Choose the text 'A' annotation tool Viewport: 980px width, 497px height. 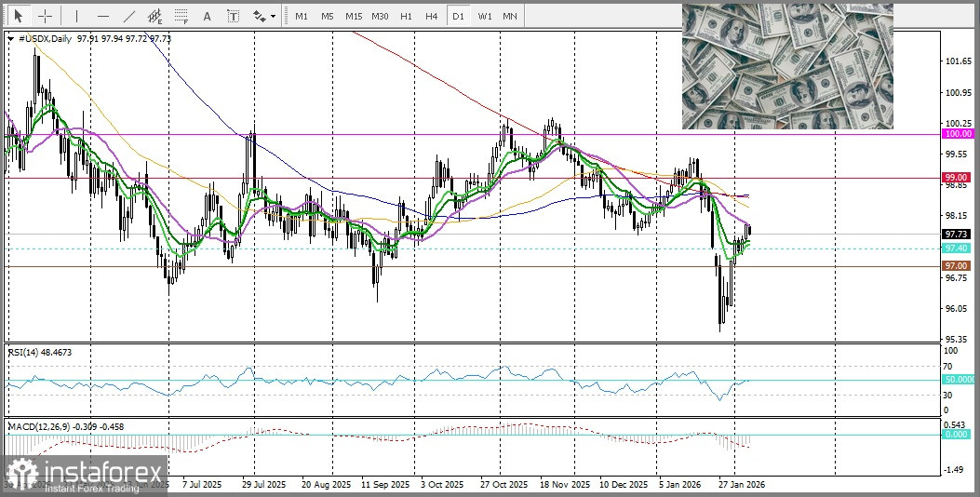coord(208,16)
